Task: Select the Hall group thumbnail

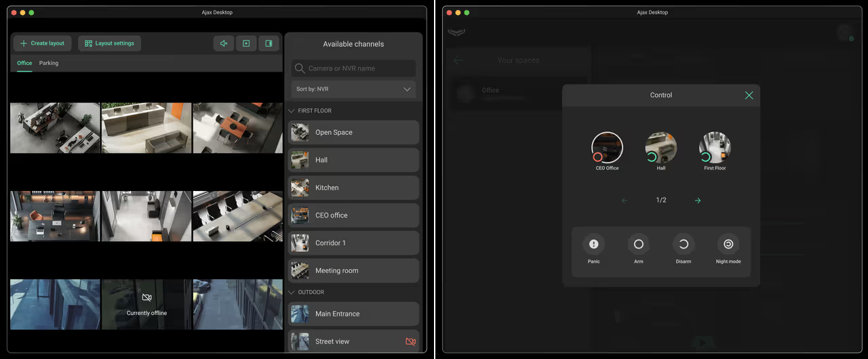Action: 660,148
